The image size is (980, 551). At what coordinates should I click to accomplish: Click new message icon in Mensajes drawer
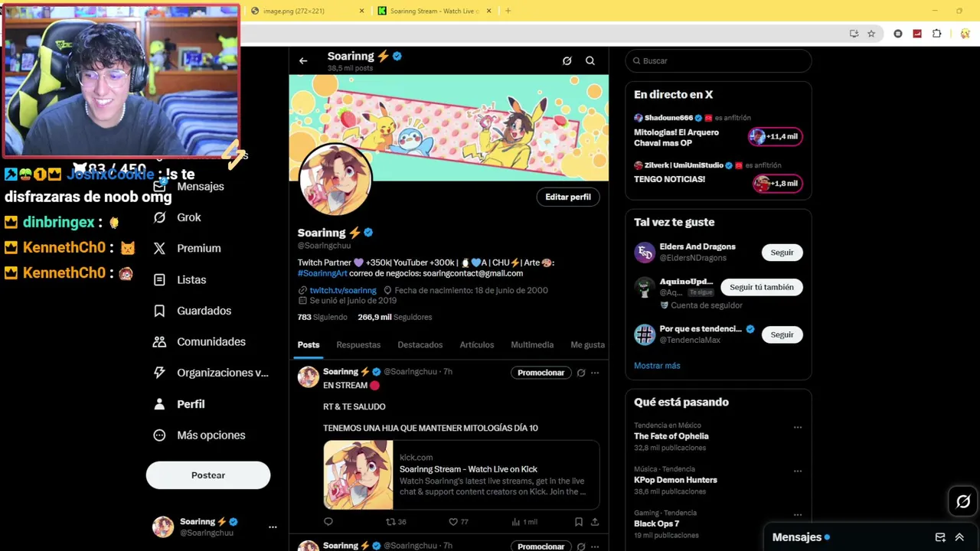click(x=940, y=537)
